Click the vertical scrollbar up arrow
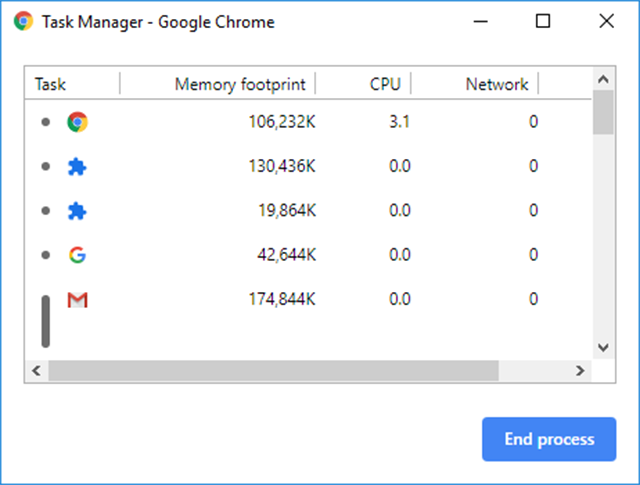This screenshot has height=485, width=640. point(603,79)
